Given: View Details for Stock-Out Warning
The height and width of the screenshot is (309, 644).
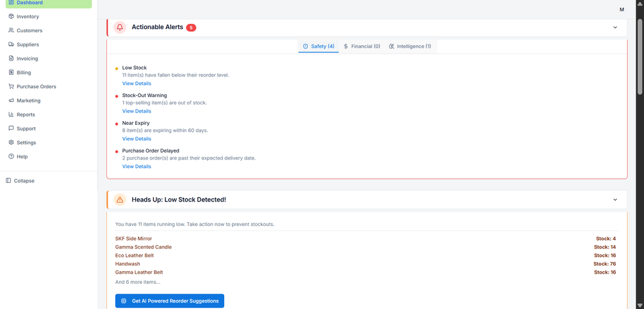Looking at the screenshot, I should point(137,111).
